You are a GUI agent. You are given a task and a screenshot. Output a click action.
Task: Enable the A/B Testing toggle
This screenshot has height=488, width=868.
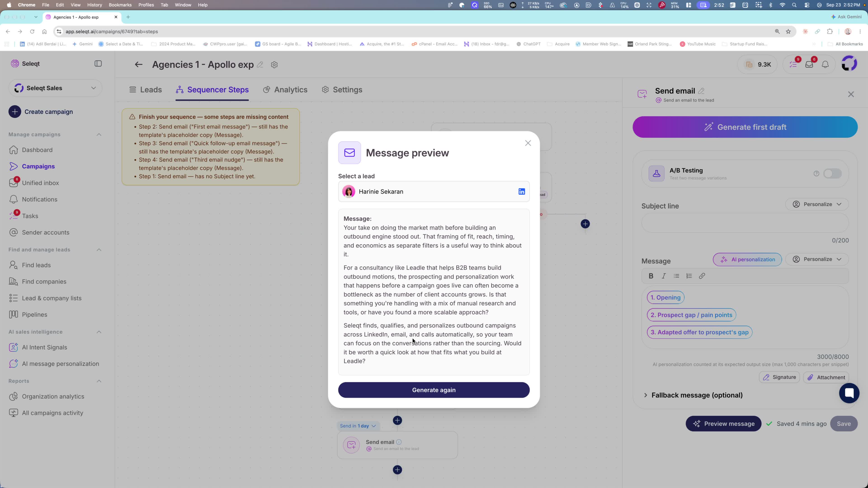coord(832,174)
